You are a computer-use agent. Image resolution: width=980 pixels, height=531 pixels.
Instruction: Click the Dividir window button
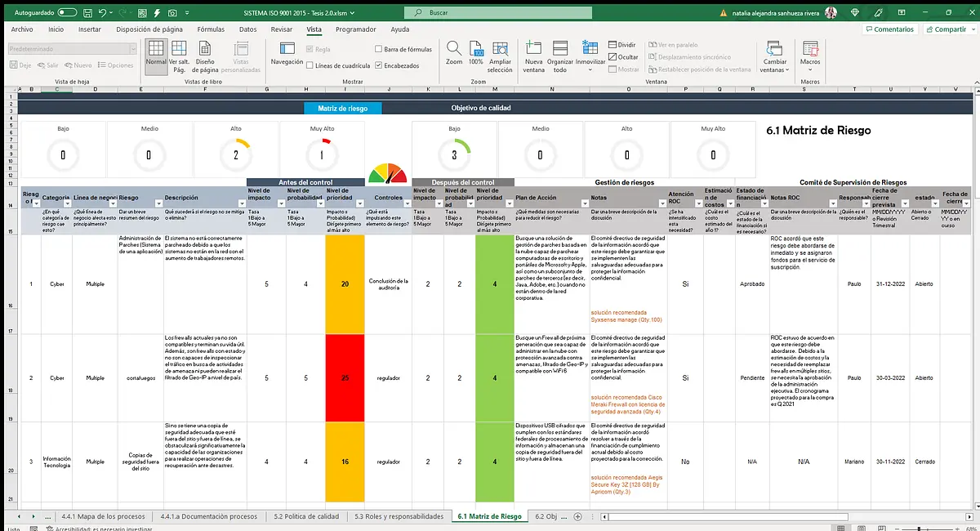622,45
